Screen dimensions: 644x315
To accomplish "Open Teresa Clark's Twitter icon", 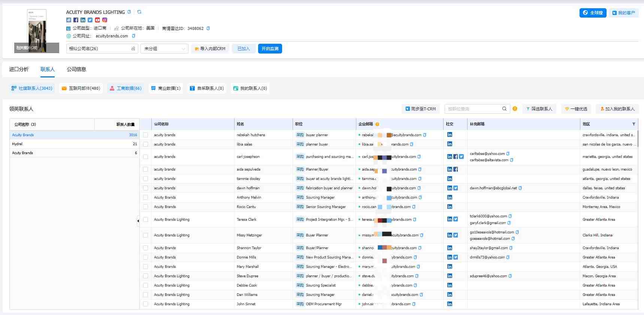I will point(456,220).
